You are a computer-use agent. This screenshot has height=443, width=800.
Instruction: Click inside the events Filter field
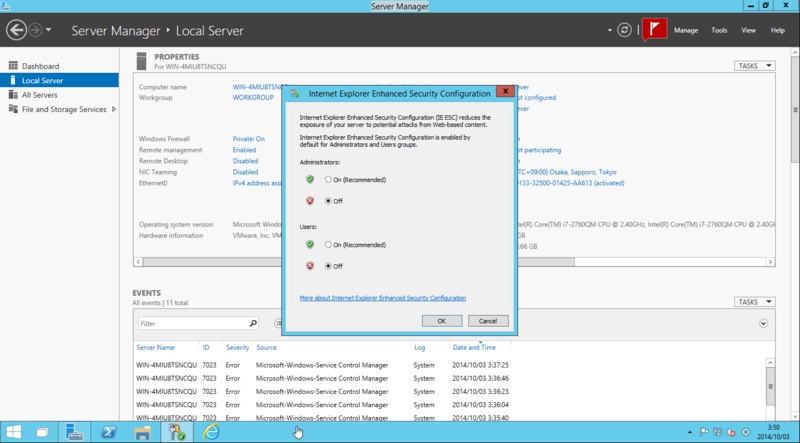tap(193, 324)
